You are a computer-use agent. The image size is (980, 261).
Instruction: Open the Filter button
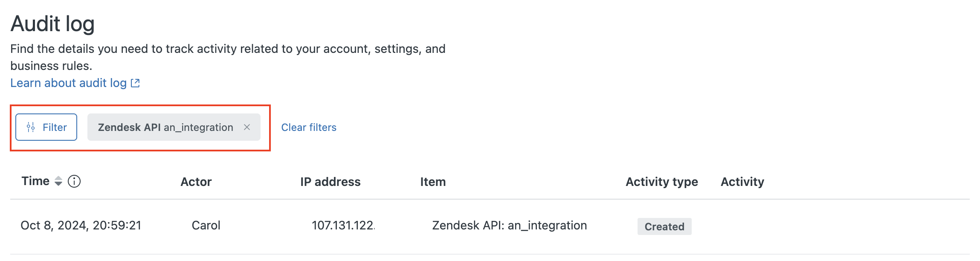[46, 127]
